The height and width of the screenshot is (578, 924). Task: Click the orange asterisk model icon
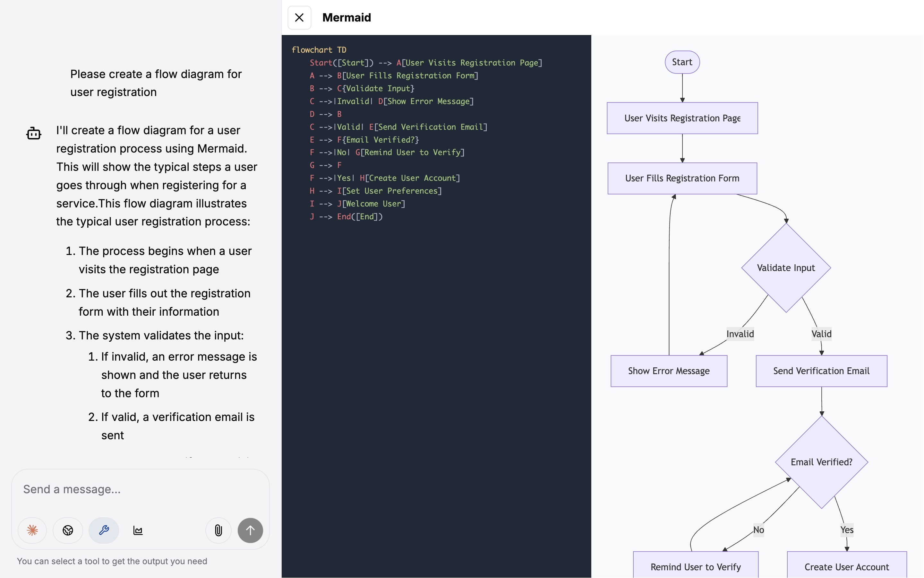click(x=32, y=530)
